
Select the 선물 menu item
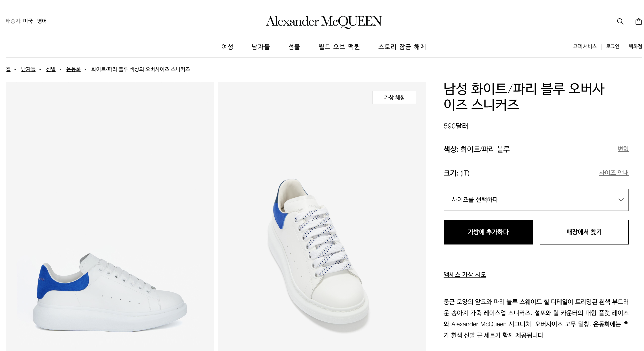(294, 47)
